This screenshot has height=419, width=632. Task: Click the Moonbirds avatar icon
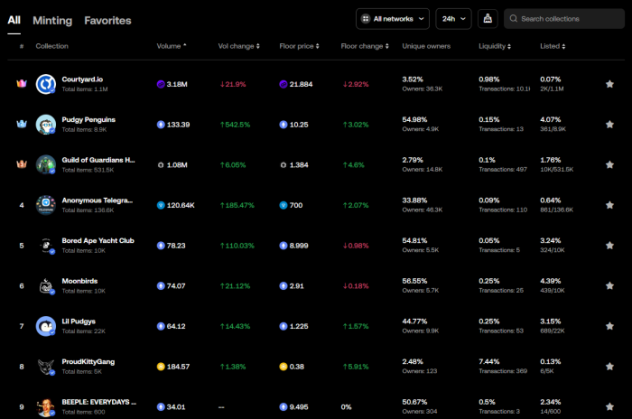click(46, 286)
